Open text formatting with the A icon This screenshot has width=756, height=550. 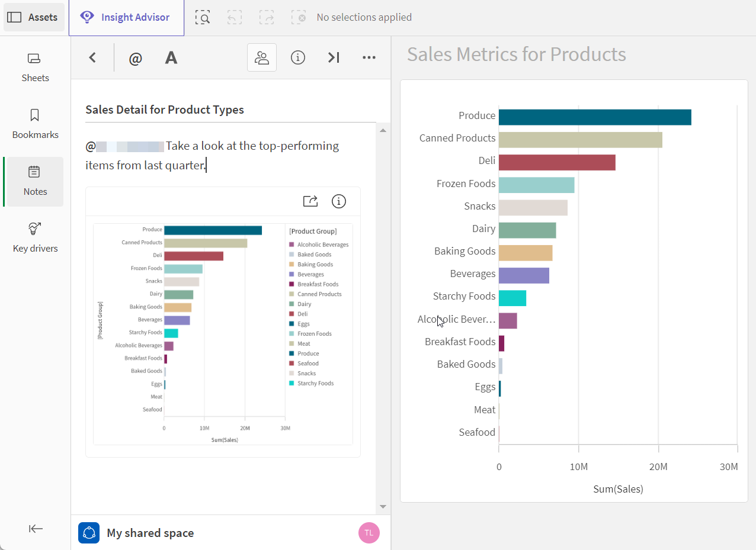[171, 57]
